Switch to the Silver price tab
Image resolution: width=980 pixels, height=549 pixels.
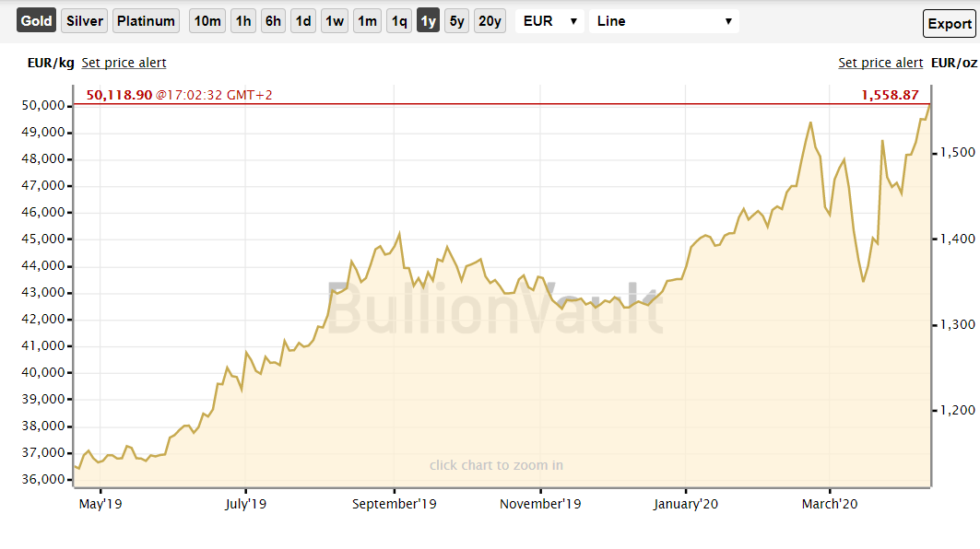[x=83, y=20]
